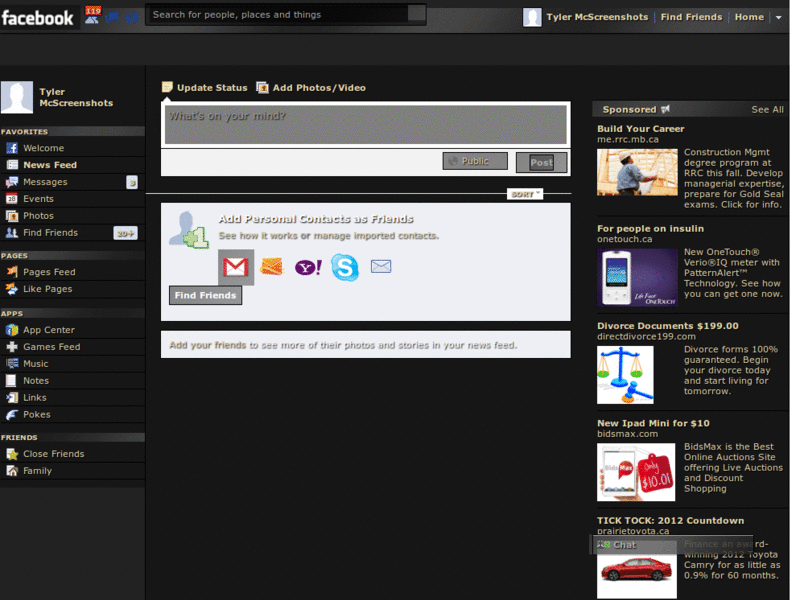800x600 pixels.
Task: Select the Windows Live Hotmail icon
Action: 271,266
